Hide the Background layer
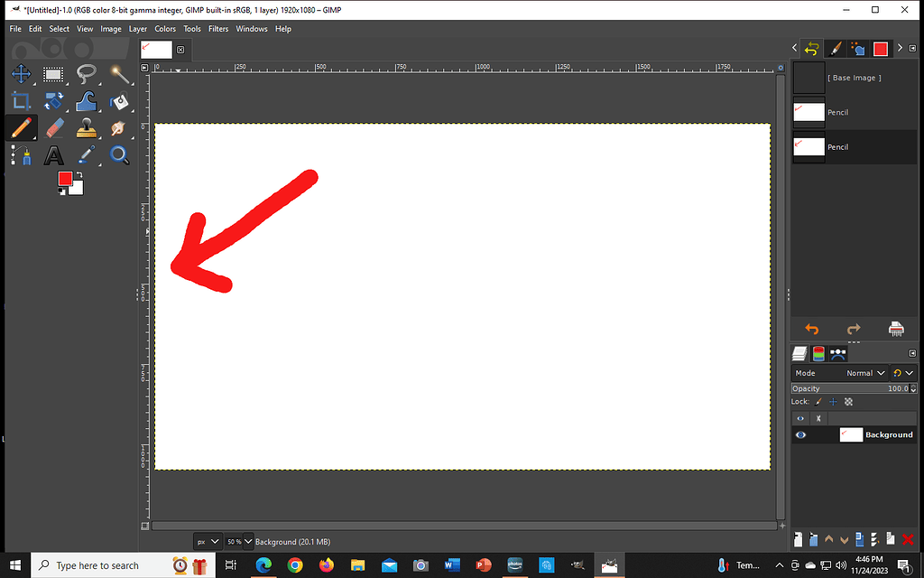The width and height of the screenshot is (924, 578). (x=799, y=434)
